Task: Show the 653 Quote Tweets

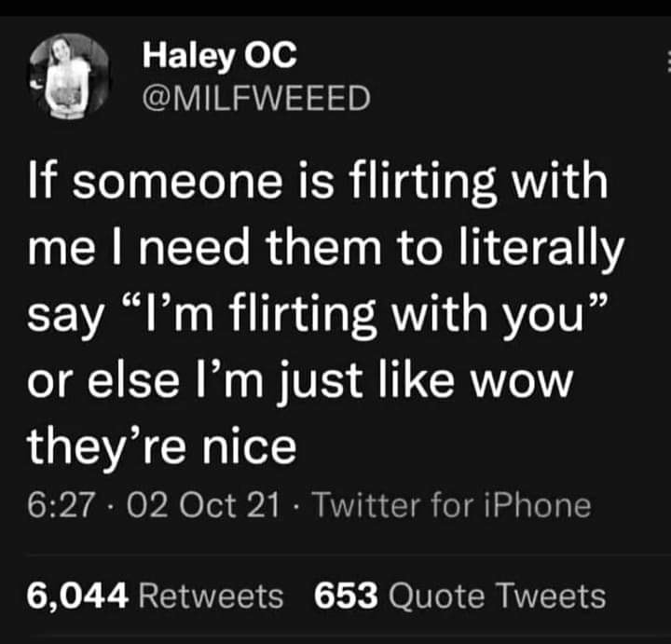Action: 459,594
